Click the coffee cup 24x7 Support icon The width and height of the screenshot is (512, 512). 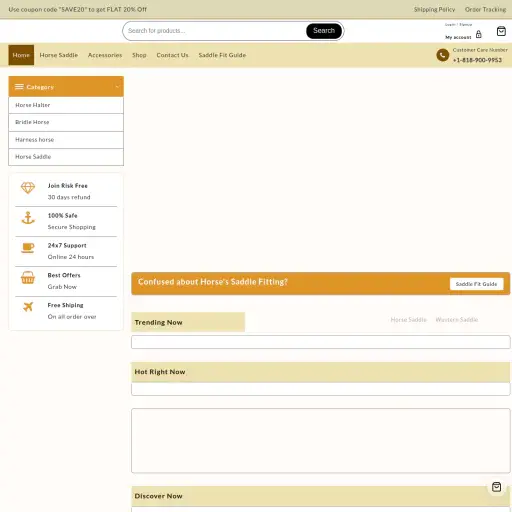(28, 248)
